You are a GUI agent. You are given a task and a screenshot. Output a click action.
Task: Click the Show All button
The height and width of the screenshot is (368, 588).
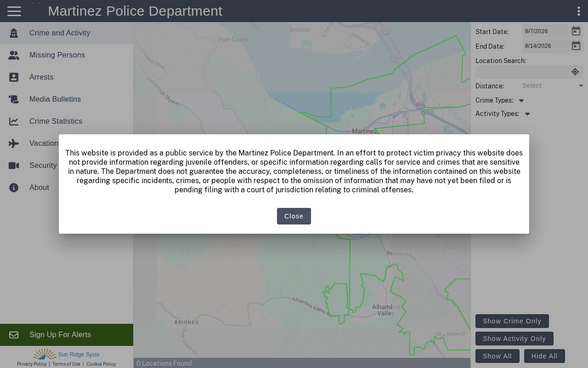point(497,356)
